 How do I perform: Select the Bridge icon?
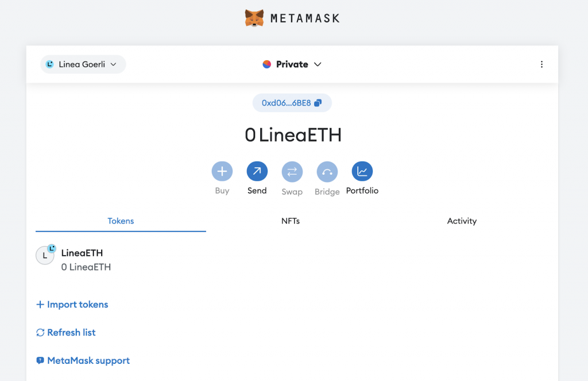[x=327, y=171]
